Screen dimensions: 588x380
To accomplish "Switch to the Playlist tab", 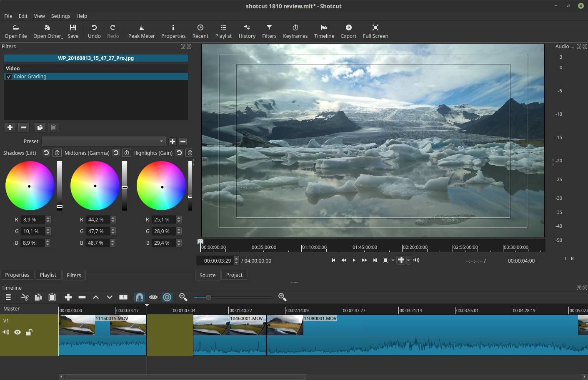I will (x=48, y=275).
